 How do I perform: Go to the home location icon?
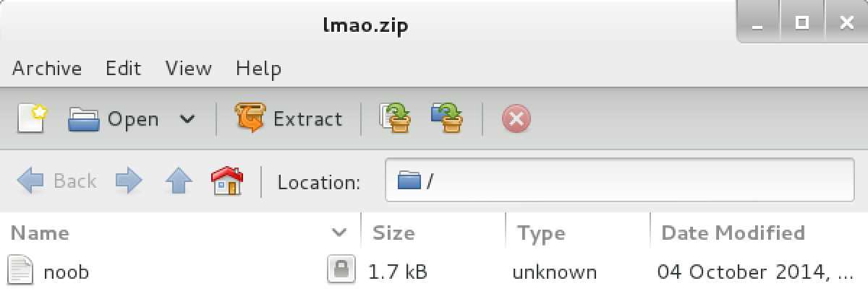(x=227, y=181)
